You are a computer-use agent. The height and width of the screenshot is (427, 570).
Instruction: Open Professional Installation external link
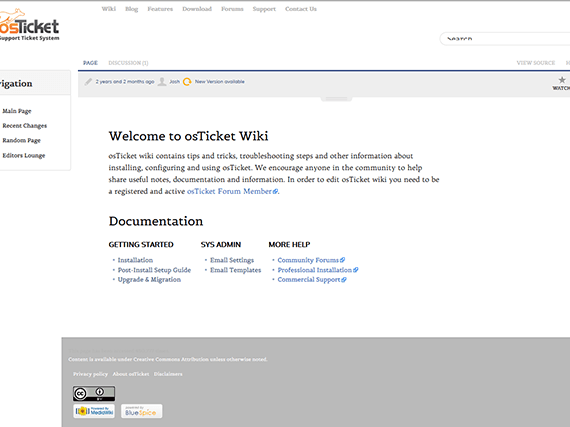pyautogui.click(x=318, y=270)
